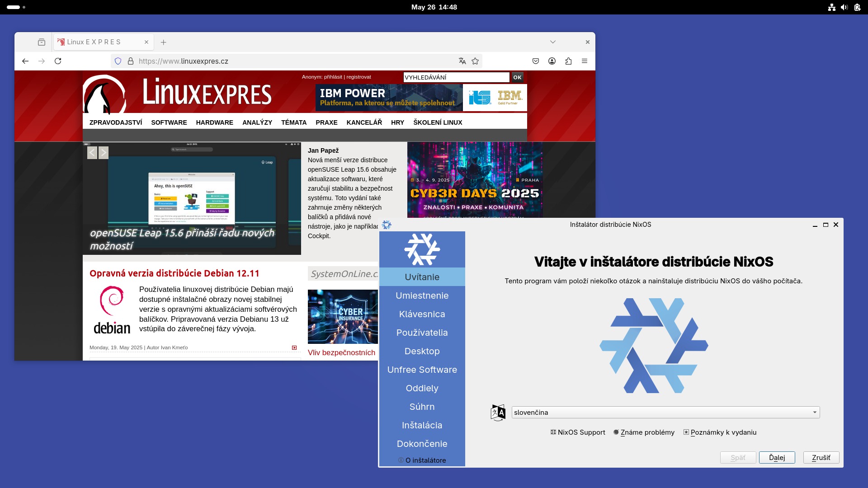Click the save to Pocket icon
868x488 pixels.
pyautogui.click(x=536, y=61)
